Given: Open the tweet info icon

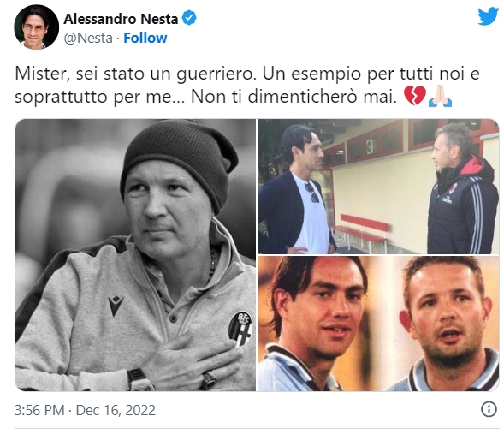Looking at the screenshot, I should pos(489,409).
